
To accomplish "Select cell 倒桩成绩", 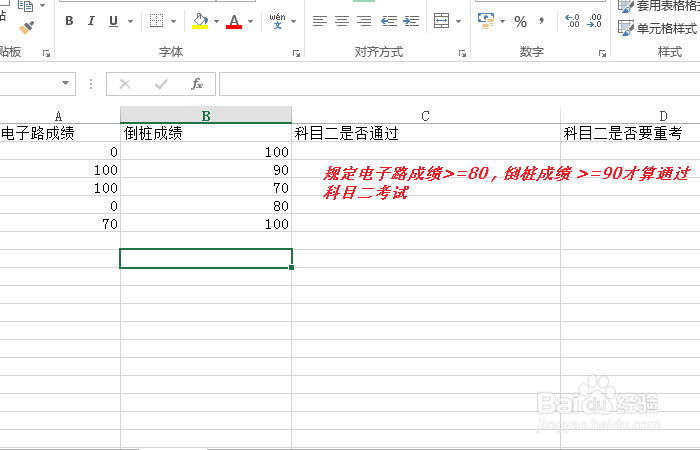I will click(x=206, y=133).
